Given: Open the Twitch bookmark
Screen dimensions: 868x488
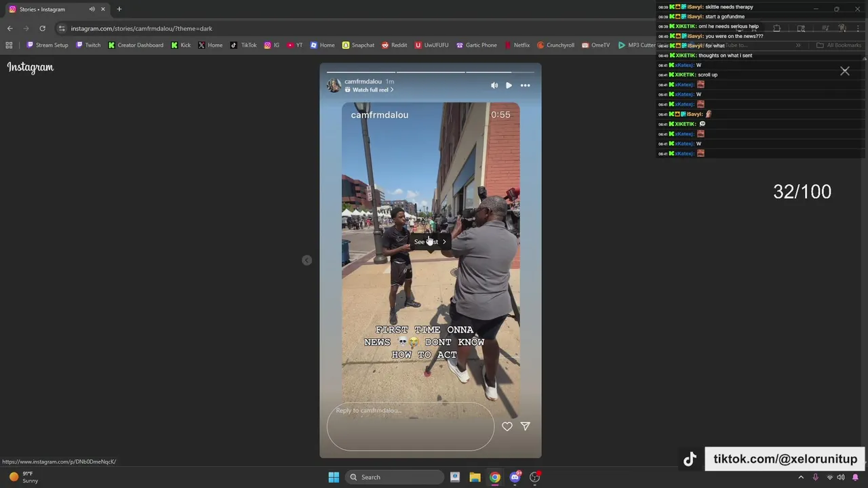Looking at the screenshot, I should (x=88, y=45).
